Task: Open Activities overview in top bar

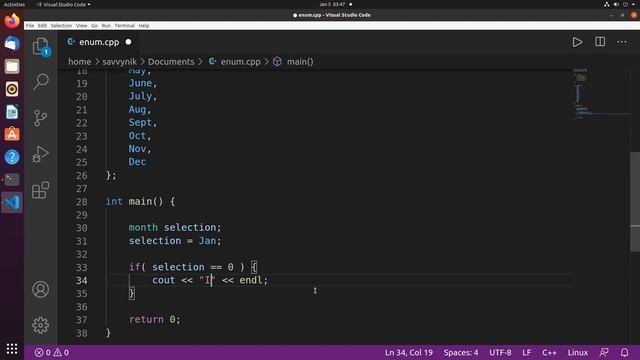Action: [14, 4]
